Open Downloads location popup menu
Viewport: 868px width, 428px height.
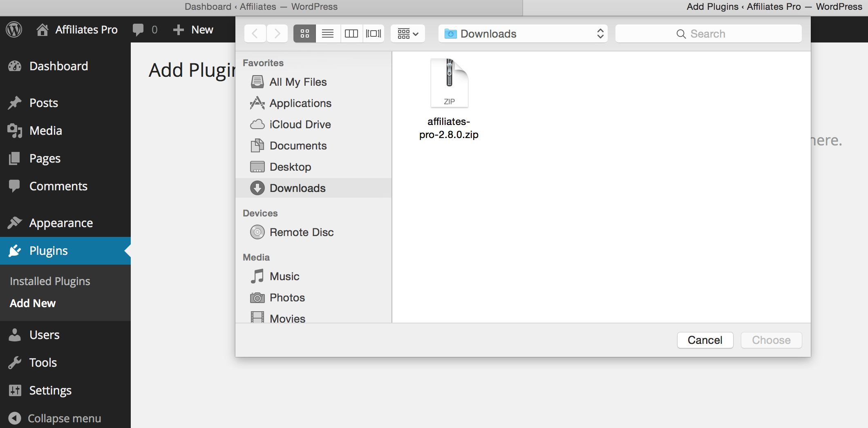pos(523,33)
